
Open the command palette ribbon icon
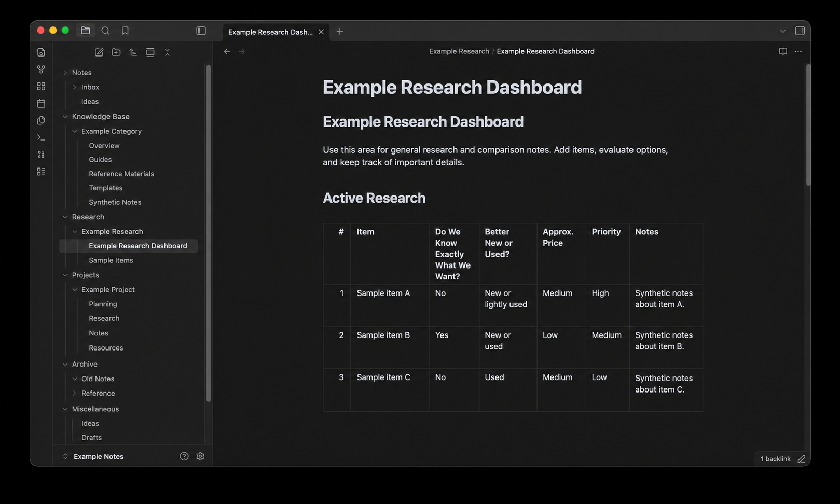point(41,137)
